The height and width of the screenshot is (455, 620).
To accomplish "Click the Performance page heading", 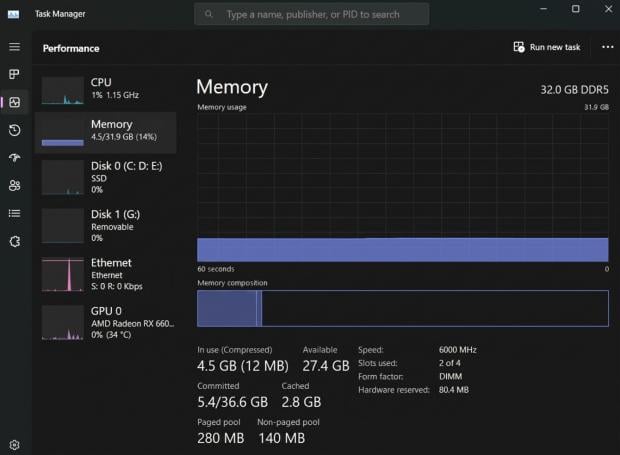I will (x=71, y=49).
